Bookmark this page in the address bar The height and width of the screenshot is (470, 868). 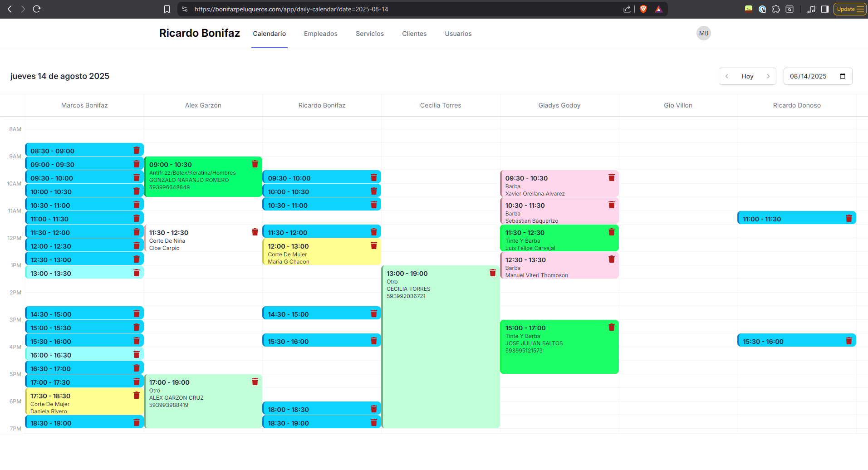(167, 9)
